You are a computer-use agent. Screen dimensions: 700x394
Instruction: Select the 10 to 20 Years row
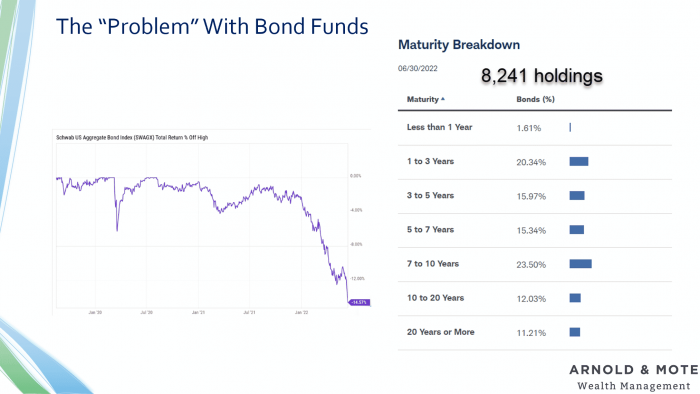pos(534,298)
